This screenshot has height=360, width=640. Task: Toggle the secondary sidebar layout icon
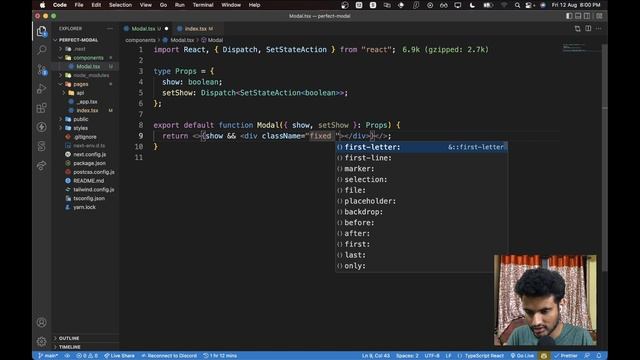(587, 16)
